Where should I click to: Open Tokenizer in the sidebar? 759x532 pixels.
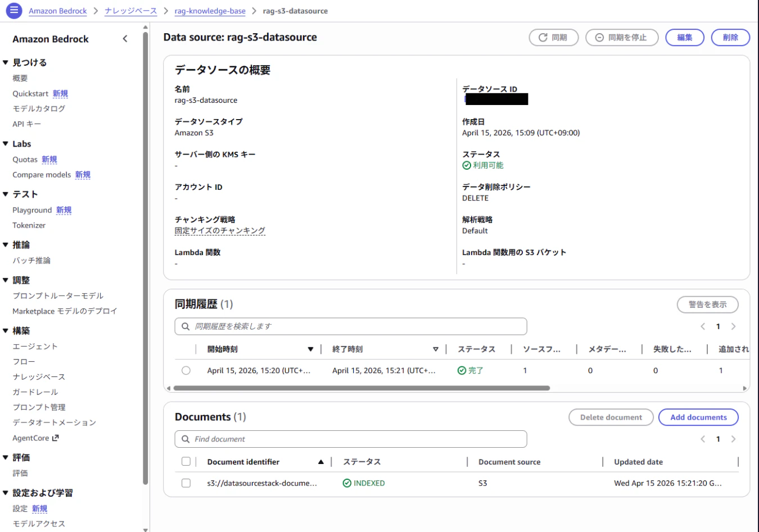[29, 225]
